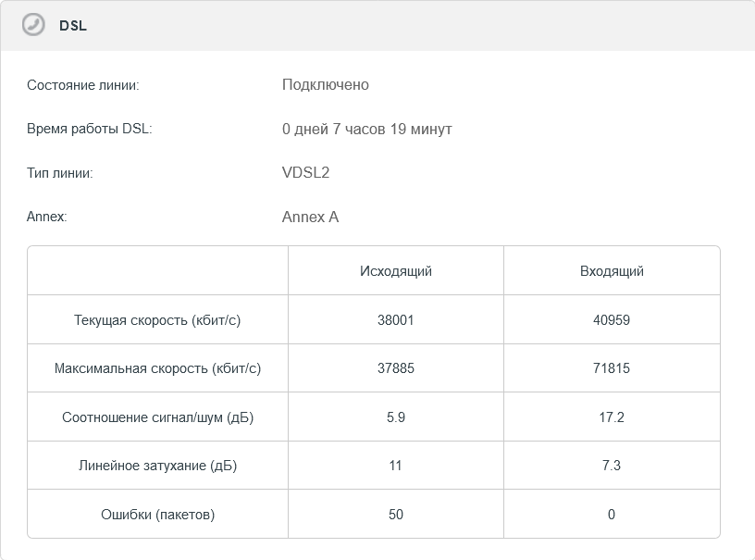The image size is (755, 560).
Task: Click the 'Annex A' value
Action: click(311, 218)
